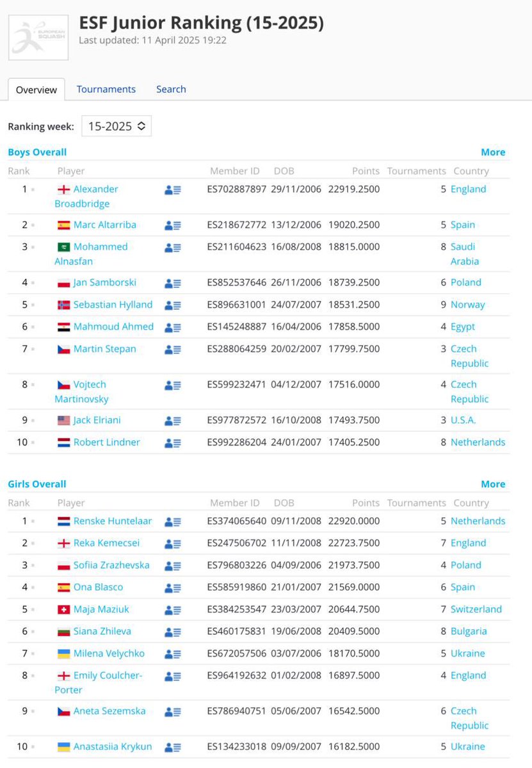Open player Ona Blasco

point(99,587)
